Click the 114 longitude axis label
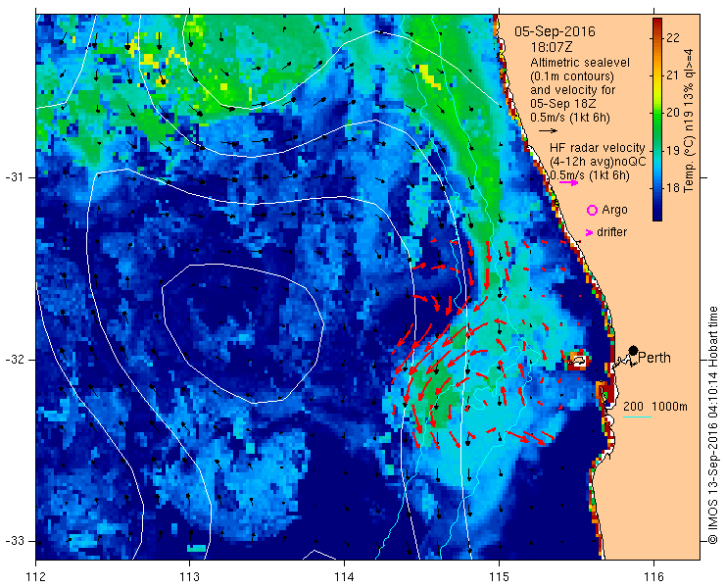 click(x=344, y=577)
